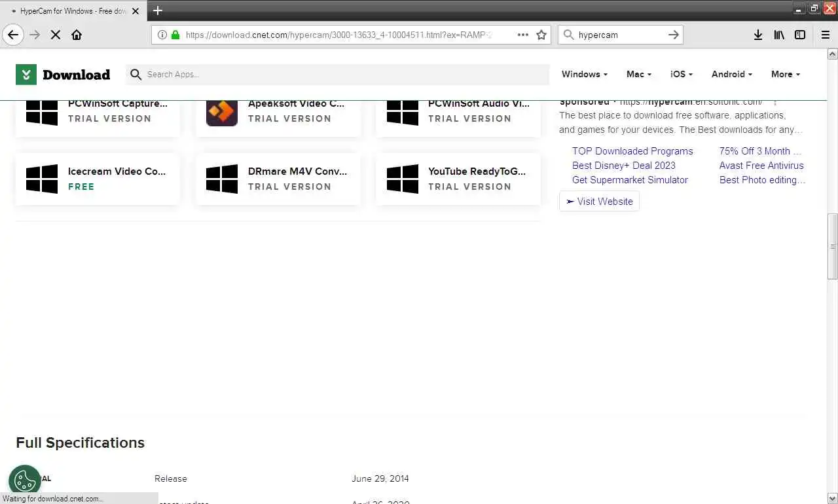Image resolution: width=838 pixels, height=504 pixels.
Task: Click Windows icon on PCWinSoft Capture card
Action: [x=42, y=113]
